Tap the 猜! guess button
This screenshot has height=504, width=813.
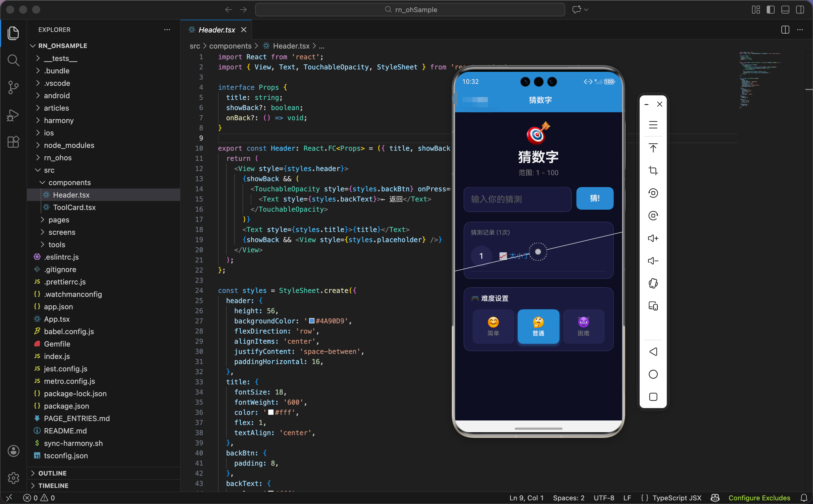coord(595,198)
